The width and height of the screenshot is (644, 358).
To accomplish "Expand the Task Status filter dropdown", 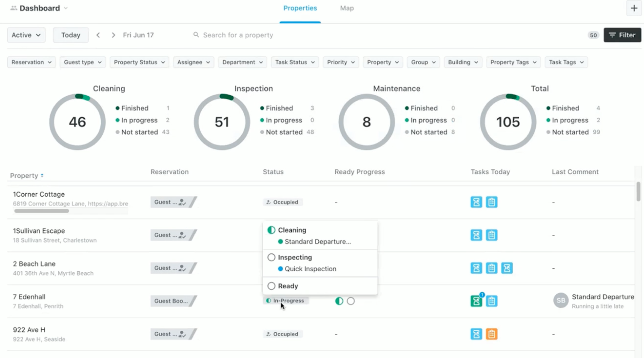I will (x=295, y=62).
